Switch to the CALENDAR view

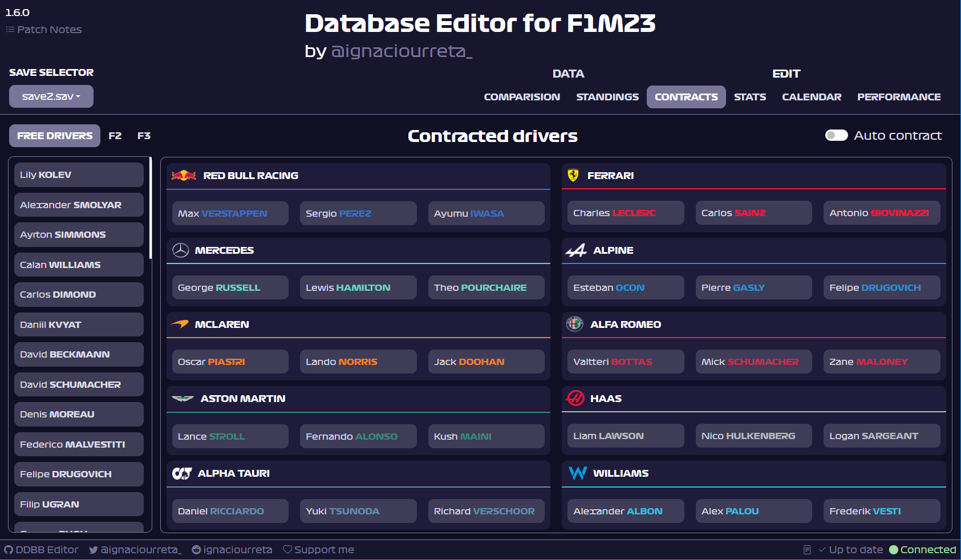point(811,96)
